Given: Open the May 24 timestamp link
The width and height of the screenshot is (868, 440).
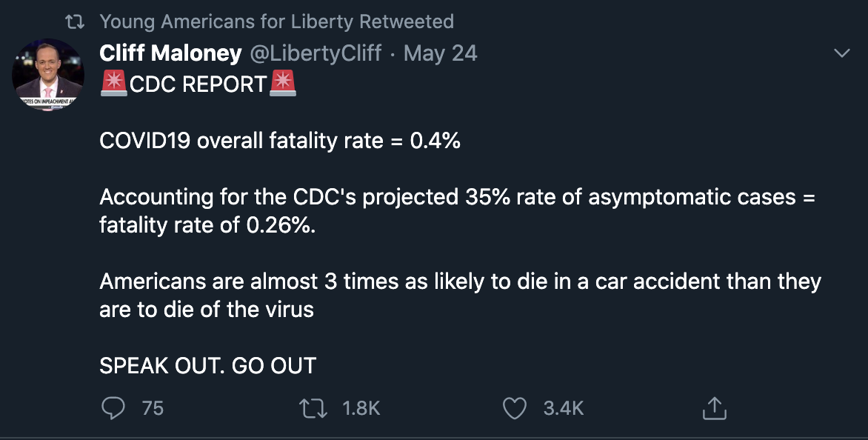Looking at the screenshot, I should coord(440,53).
